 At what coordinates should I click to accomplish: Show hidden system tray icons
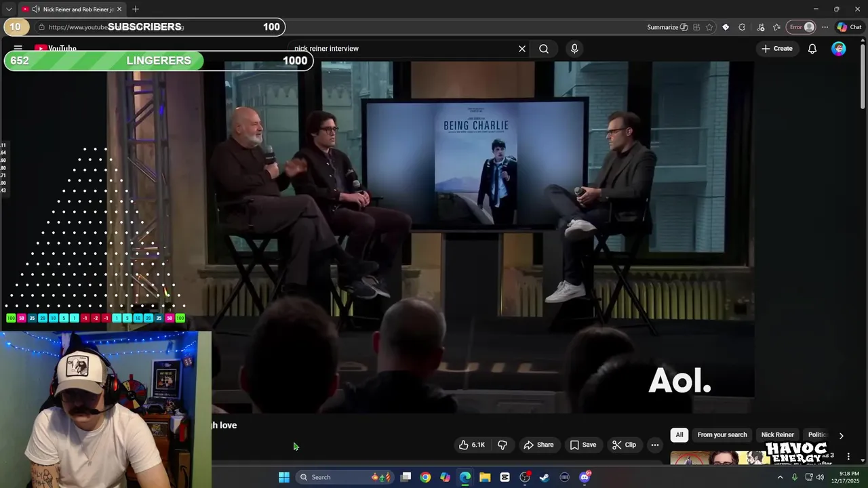coord(780,477)
